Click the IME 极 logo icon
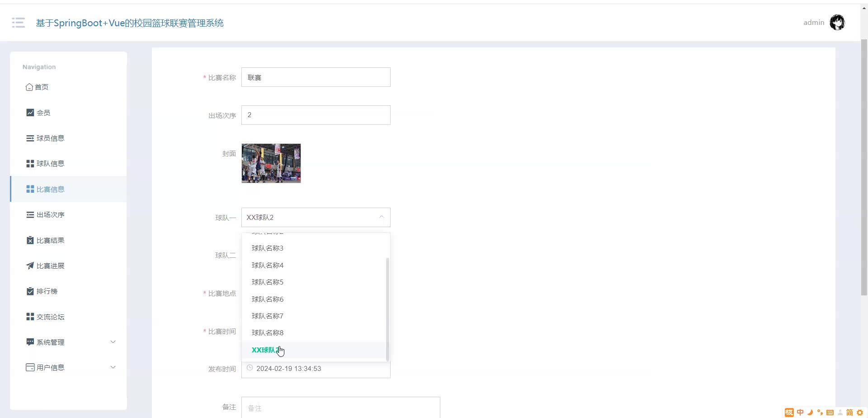 click(789, 413)
